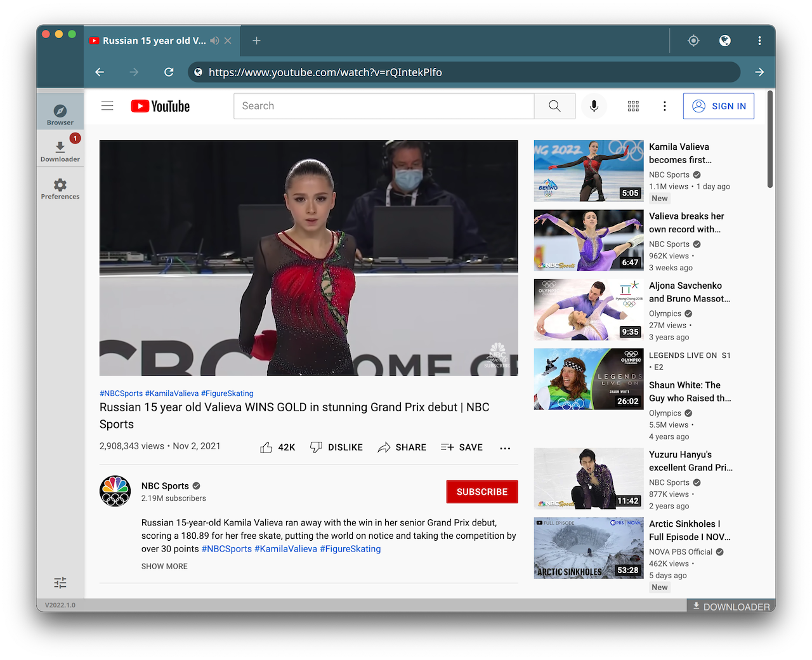812x660 pixels.
Task: Open YouTube settings three-dot menu
Action: [x=665, y=106]
